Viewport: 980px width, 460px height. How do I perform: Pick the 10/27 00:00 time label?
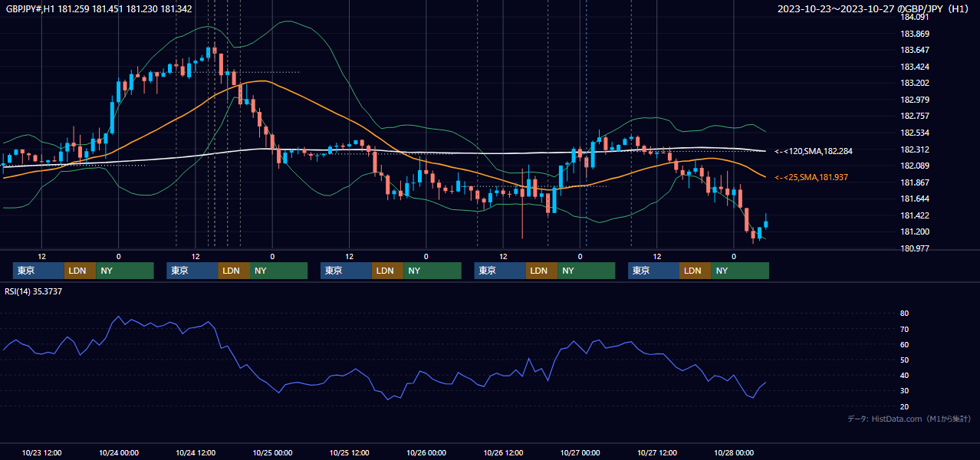click(x=580, y=452)
